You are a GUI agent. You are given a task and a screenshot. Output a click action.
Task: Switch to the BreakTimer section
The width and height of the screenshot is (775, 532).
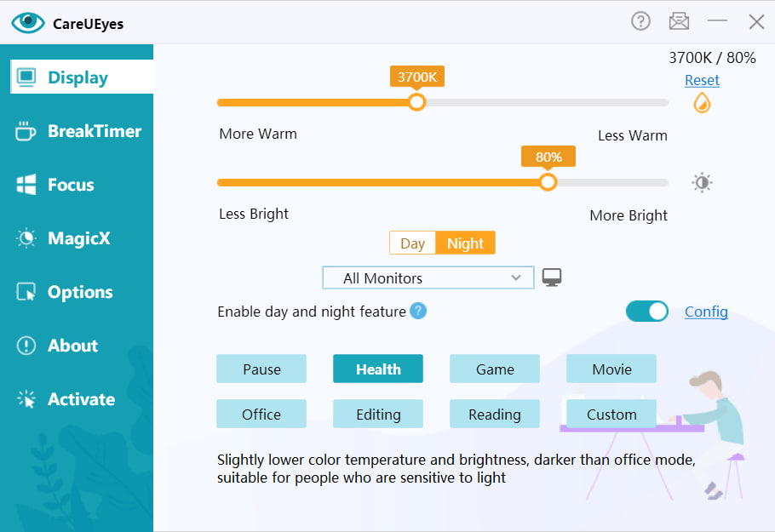[78, 131]
